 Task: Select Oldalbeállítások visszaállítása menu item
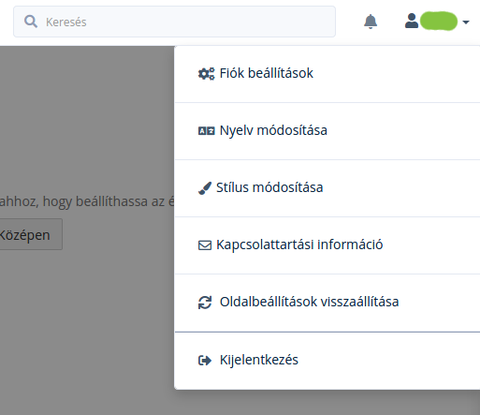tap(327, 303)
